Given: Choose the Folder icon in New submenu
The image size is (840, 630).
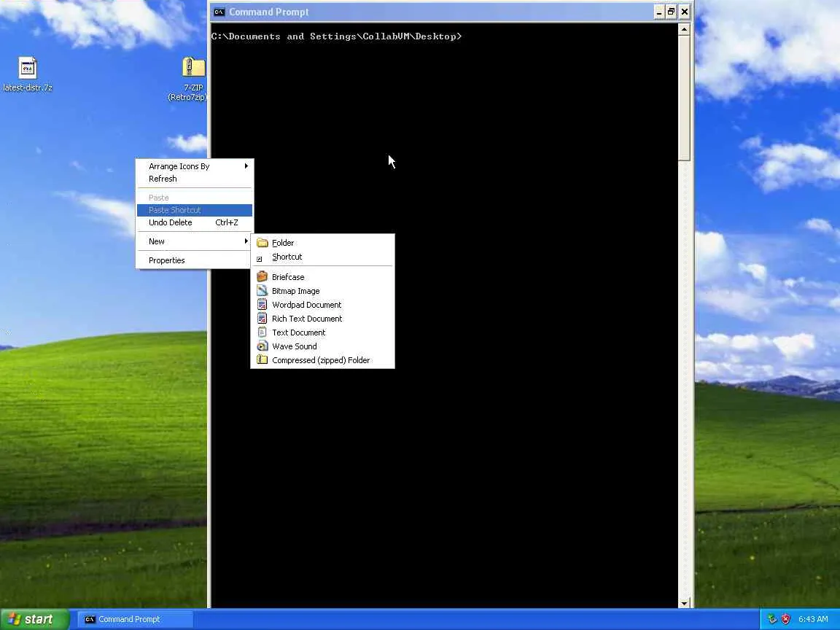Looking at the screenshot, I should click(262, 243).
